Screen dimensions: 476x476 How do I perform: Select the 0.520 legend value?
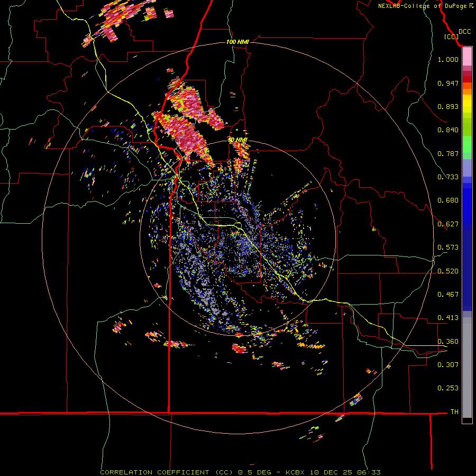point(448,271)
